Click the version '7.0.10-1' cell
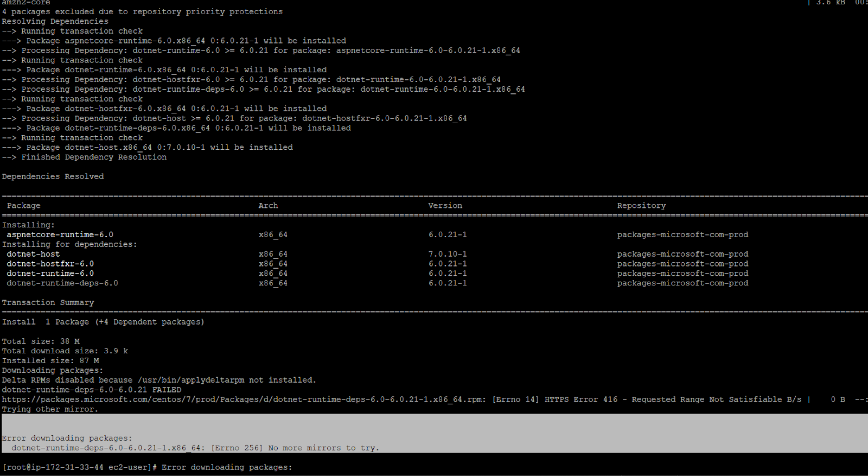868x476 pixels. 448,254
